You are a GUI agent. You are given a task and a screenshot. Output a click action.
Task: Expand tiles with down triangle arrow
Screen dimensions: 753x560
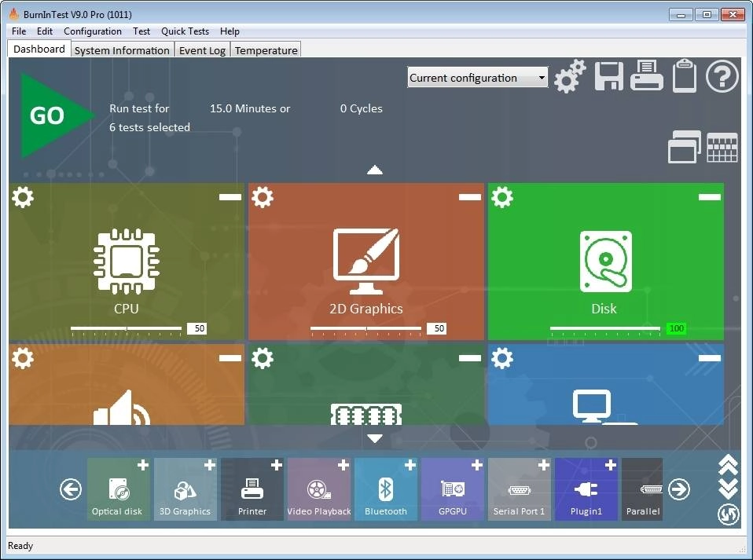coord(375,438)
